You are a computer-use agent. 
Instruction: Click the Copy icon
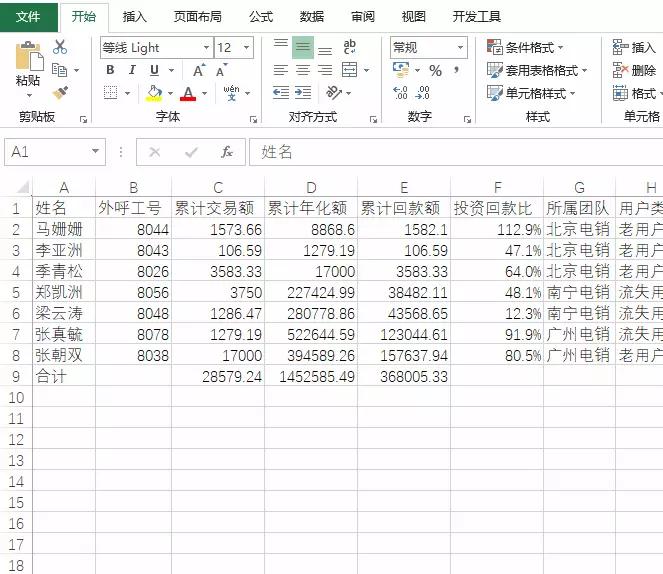pos(60,70)
